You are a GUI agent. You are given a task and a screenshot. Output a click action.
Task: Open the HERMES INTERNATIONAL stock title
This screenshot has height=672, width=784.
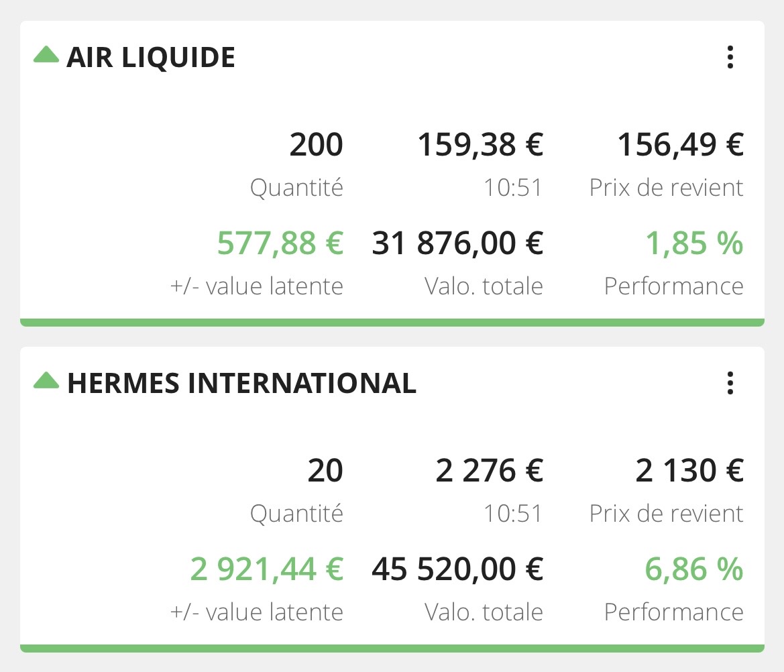[241, 384]
